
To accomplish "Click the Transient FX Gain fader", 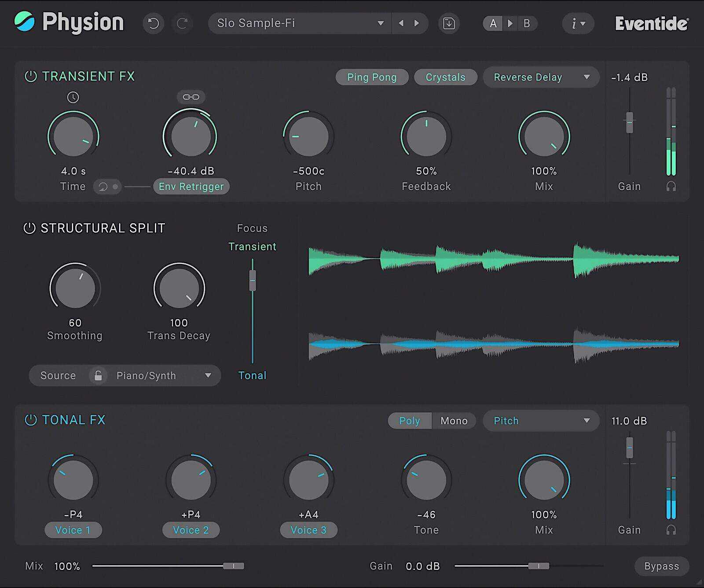I will (630, 122).
